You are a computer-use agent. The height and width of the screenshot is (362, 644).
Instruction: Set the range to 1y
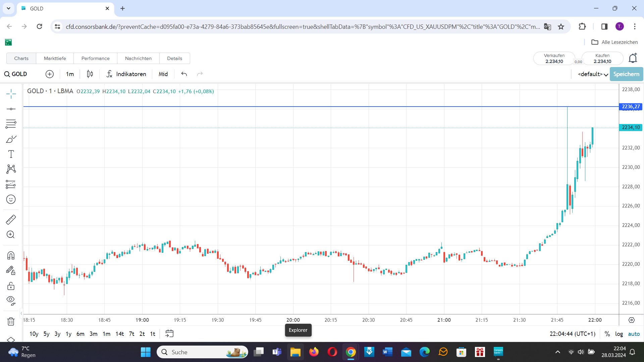click(x=69, y=334)
